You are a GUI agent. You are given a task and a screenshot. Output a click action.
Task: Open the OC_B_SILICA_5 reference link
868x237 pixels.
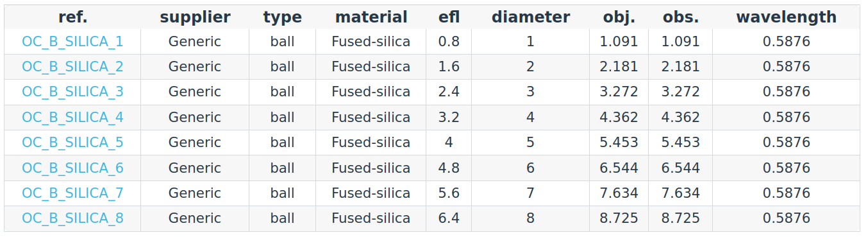(72, 143)
